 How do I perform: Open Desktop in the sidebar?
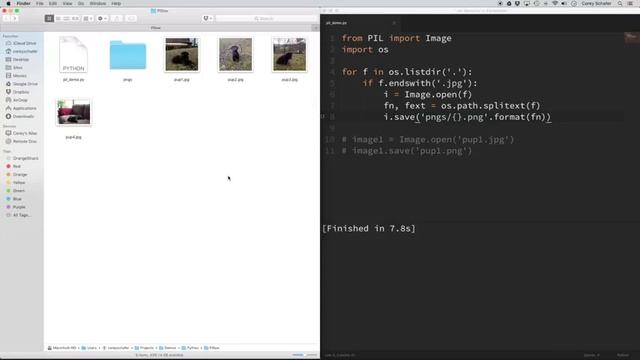pyautogui.click(x=18, y=60)
